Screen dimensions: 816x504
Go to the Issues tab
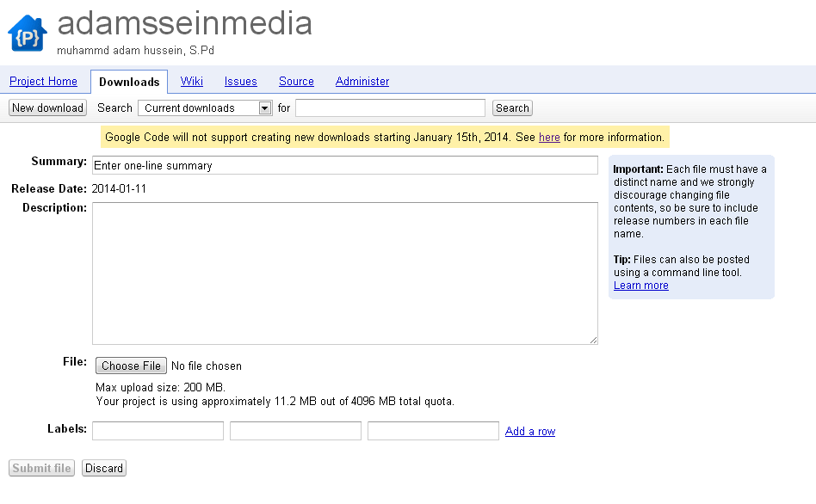coord(240,81)
